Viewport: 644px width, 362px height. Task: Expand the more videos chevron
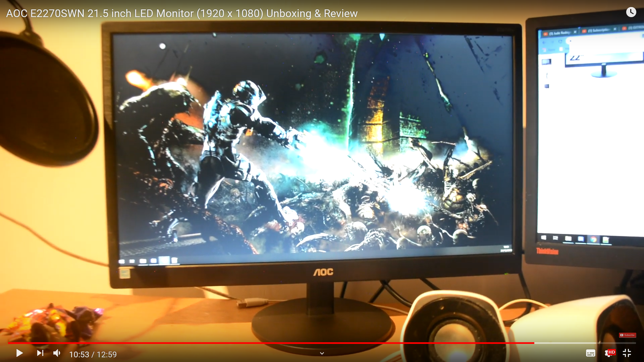click(x=322, y=353)
